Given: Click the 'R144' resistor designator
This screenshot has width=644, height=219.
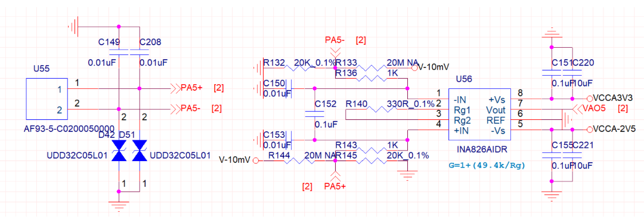Looking at the screenshot, I should click(278, 155).
